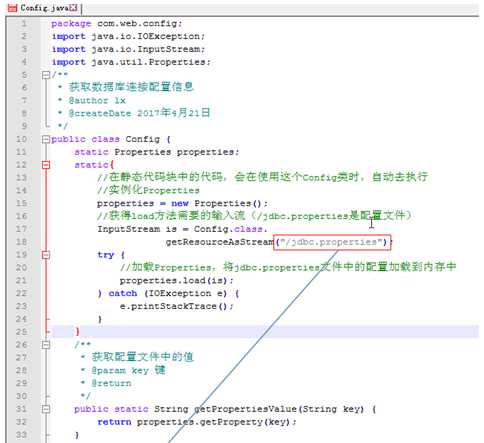484x443 pixels.
Task: Click on 'java.io.InputStream;' import text
Action: click(148, 49)
